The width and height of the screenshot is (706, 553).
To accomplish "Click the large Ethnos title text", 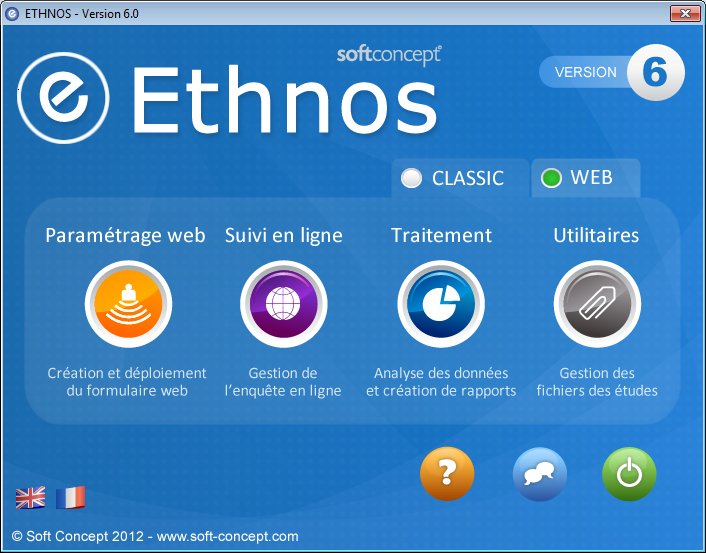I will (x=284, y=100).
